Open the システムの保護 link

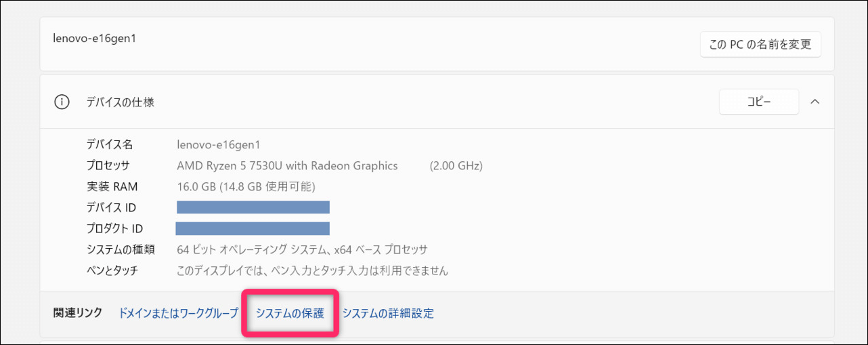click(290, 313)
